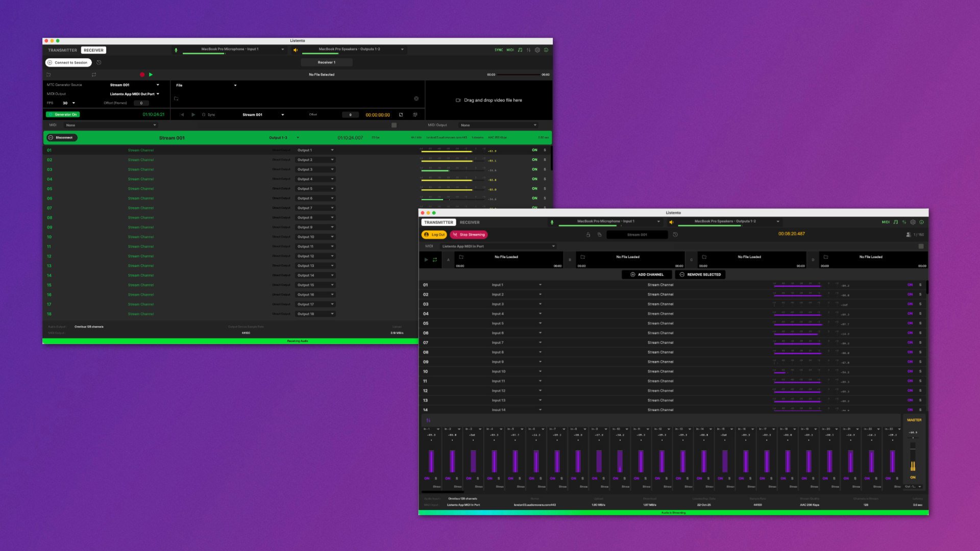Select the RECEIVER tab in the Transmitter window

click(469, 222)
